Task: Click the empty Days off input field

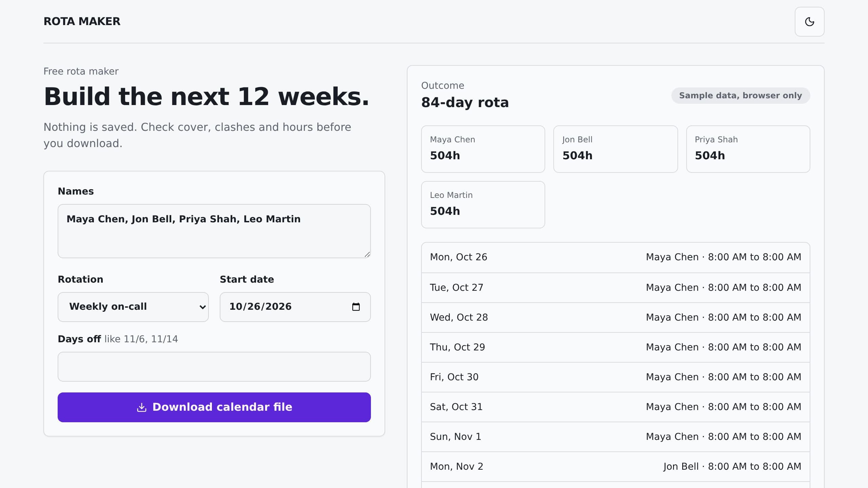Action: 214,367
